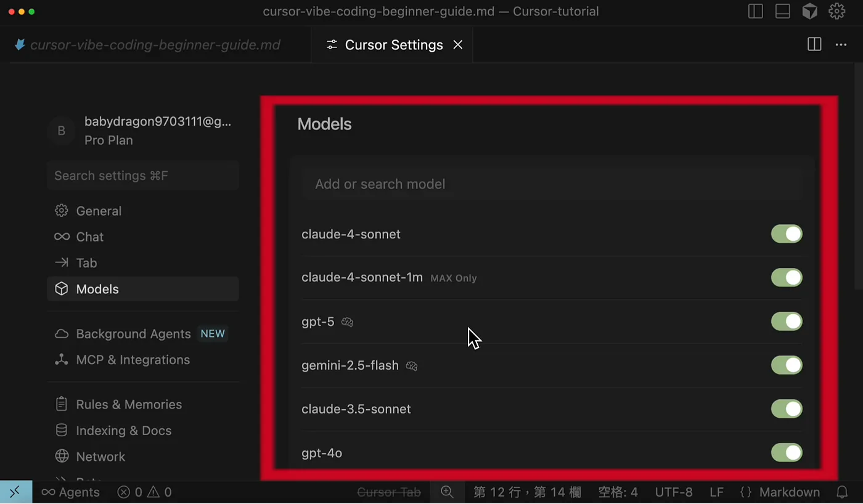Open Indexing & Docs settings
The width and height of the screenshot is (863, 504).
pyautogui.click(x=143, y=431)
